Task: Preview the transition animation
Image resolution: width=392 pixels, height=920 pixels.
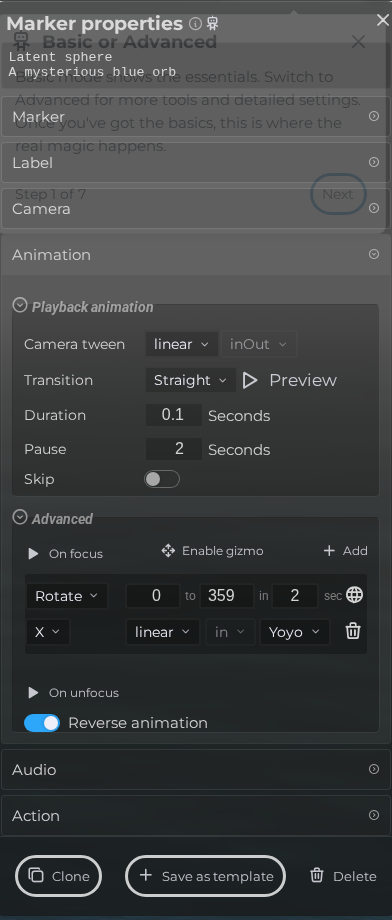Action: tap(290, 380)
